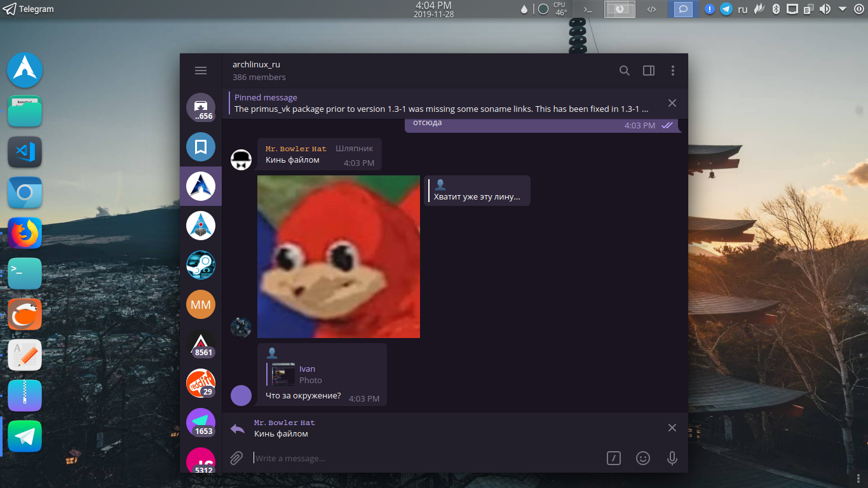This screenshot has width=868, height=488.
Task: Open the orange swirl app in the dock
Action: (25, 315)
